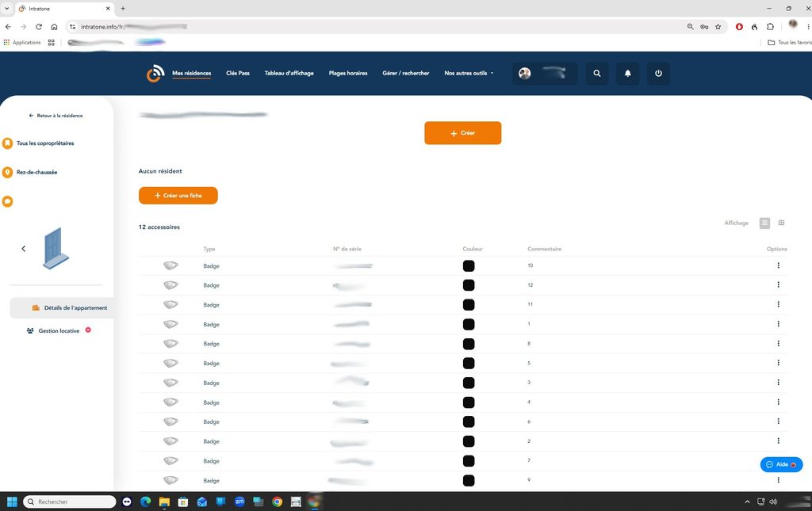Image resolution: width=812 pixels, height=511 pixels.
Task: Select Gestion locative in sidebar
Action: [59, 330]
